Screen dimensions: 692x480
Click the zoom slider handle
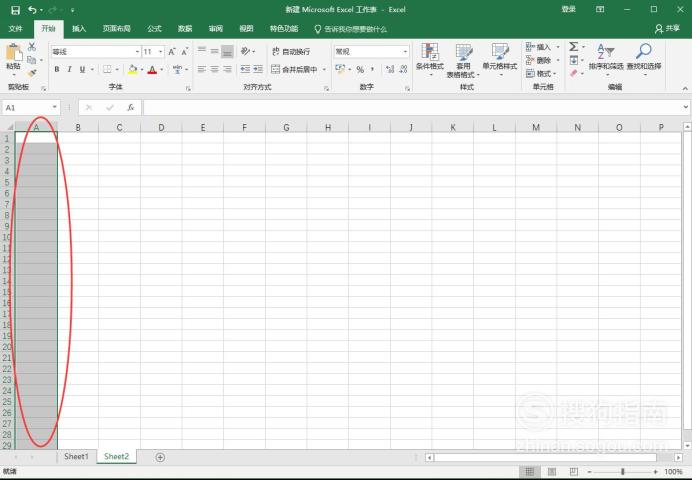[x=623, y=472]
